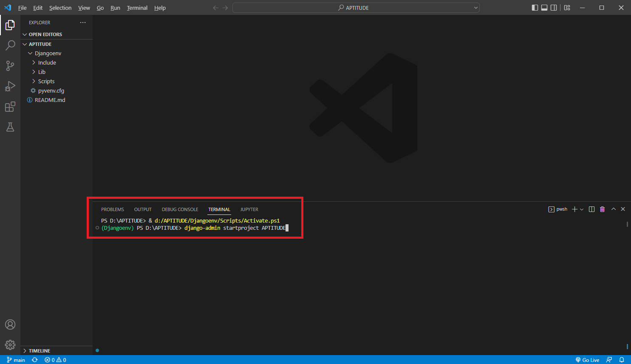Select the pwsh terminal label
631x364 pixels.
[558, 209]
